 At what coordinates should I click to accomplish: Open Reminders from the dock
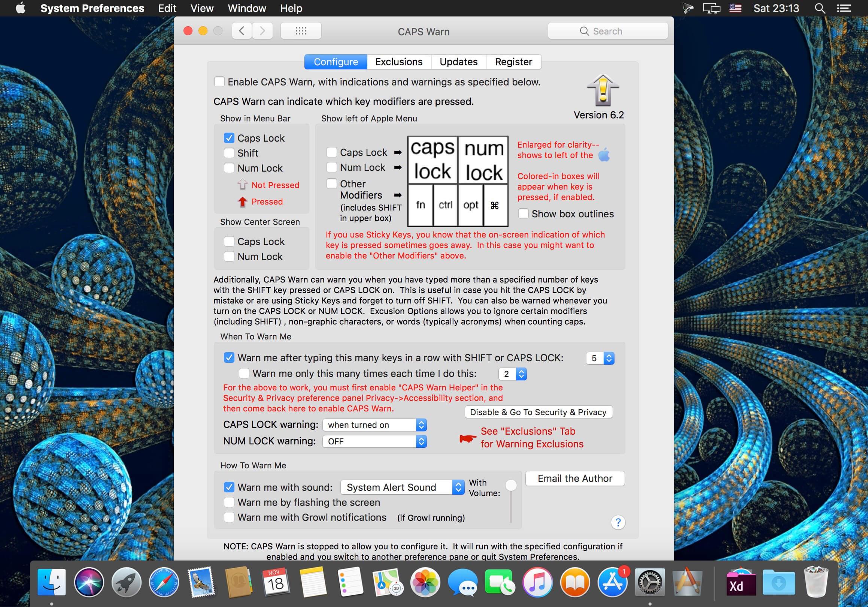click(x=351, y=582)
